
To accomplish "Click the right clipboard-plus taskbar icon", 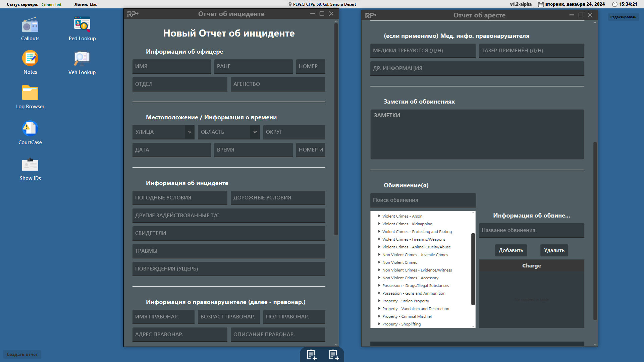I will click(x=334, y=355).
